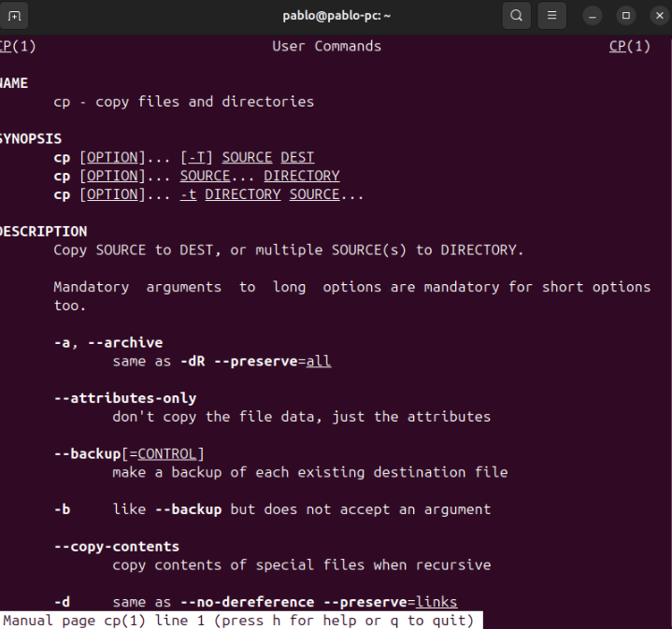Maximize the terminal window
Screen dimensions: 672x629
[x=626, y=16]
